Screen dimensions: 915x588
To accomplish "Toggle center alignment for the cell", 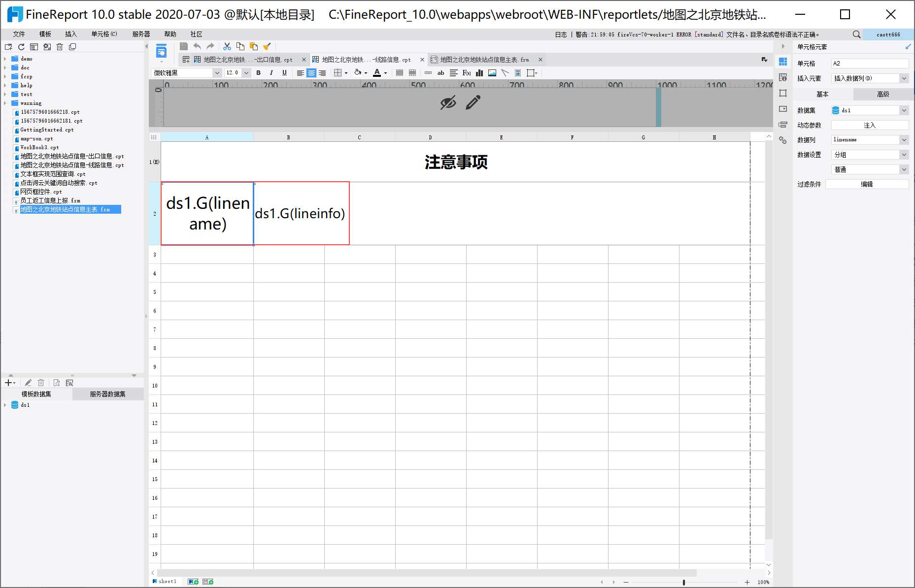I will (311, 73).
